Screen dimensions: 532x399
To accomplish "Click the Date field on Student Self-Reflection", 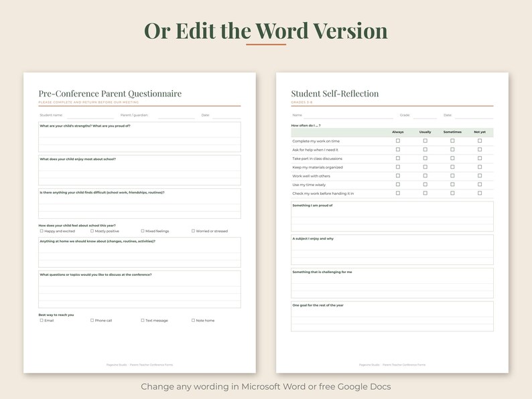I will pos(474,116).
